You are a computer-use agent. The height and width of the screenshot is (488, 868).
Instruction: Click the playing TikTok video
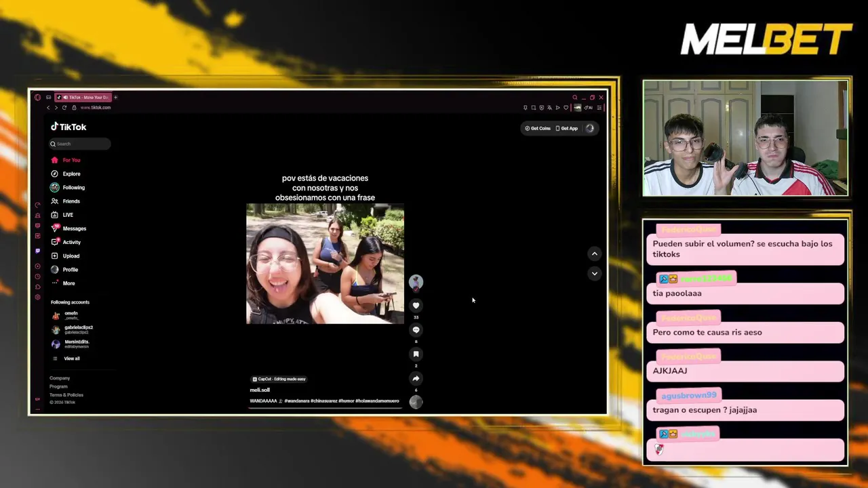coord(325,264)
